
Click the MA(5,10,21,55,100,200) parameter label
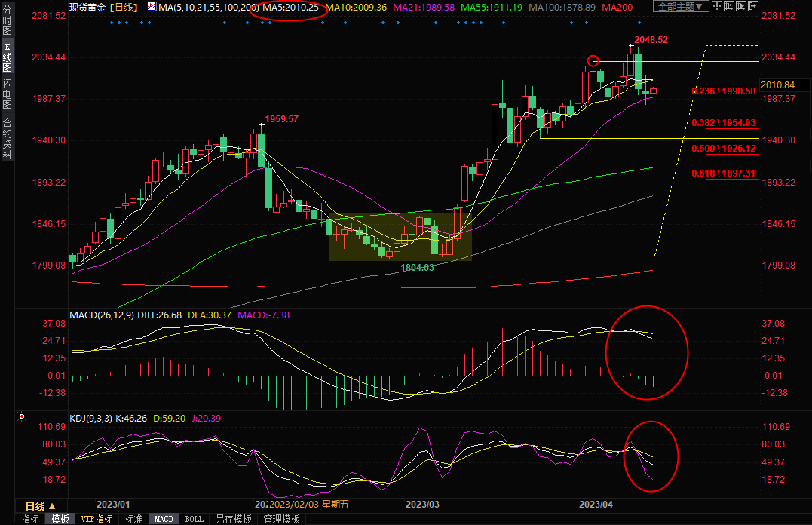point(209,8)
